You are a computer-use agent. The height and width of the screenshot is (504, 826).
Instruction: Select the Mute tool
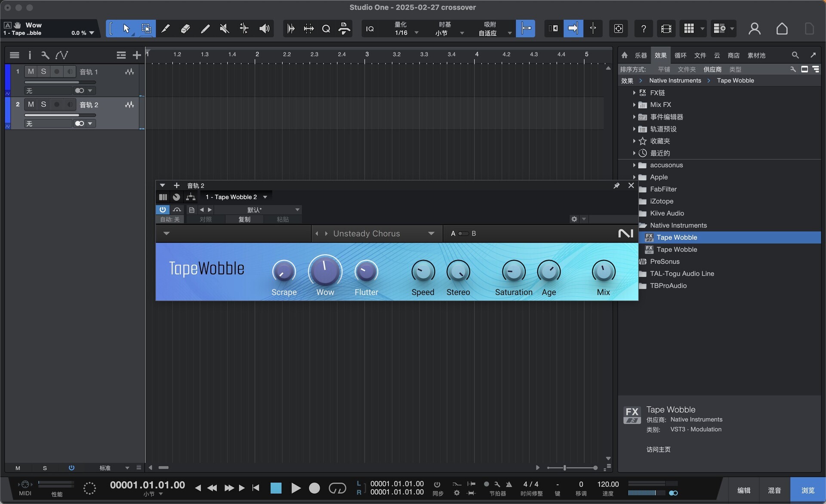pos(224,29)
